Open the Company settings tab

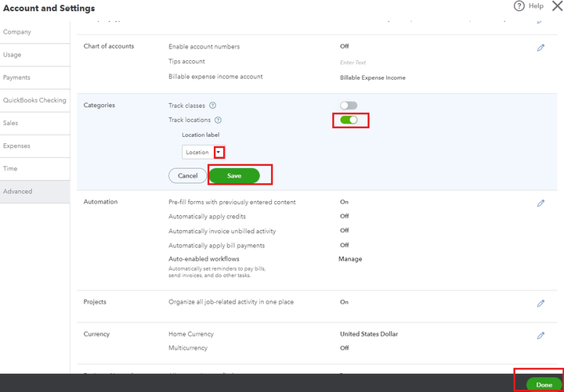17,32
